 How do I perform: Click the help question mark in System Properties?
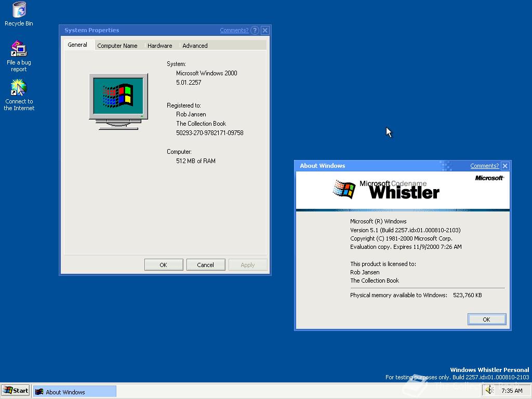click(x=255, y=30)
